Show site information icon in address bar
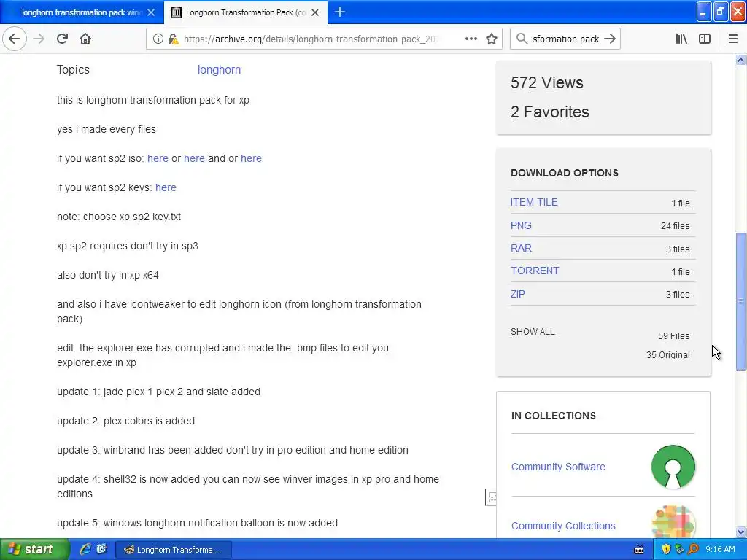The height and width of the screenshot is (560, 747). pos(158,39)
